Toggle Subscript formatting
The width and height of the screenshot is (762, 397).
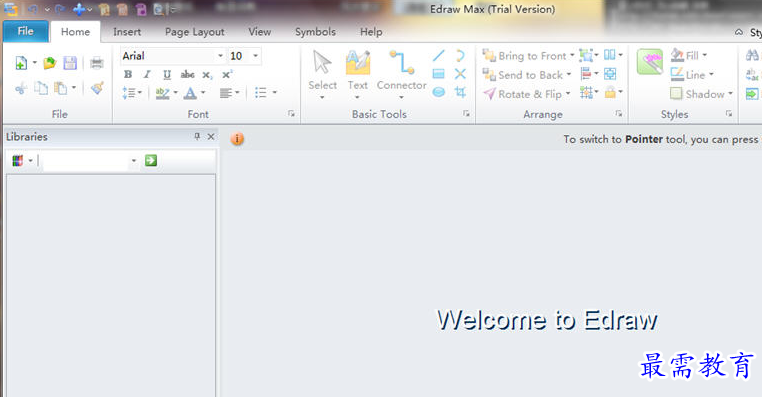pos(207,75)
